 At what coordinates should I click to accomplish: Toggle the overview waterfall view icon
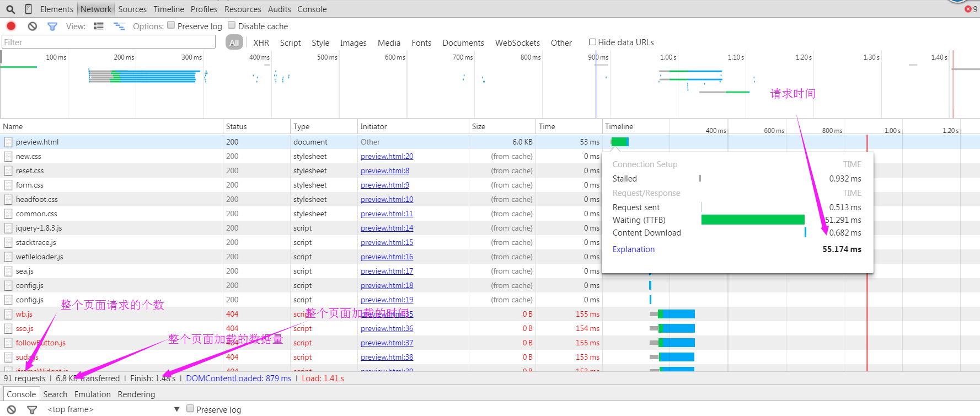(119, 26)
